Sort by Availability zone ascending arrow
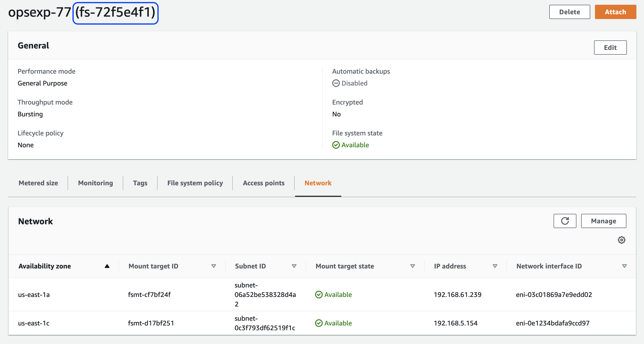 [x=107, y=266]
